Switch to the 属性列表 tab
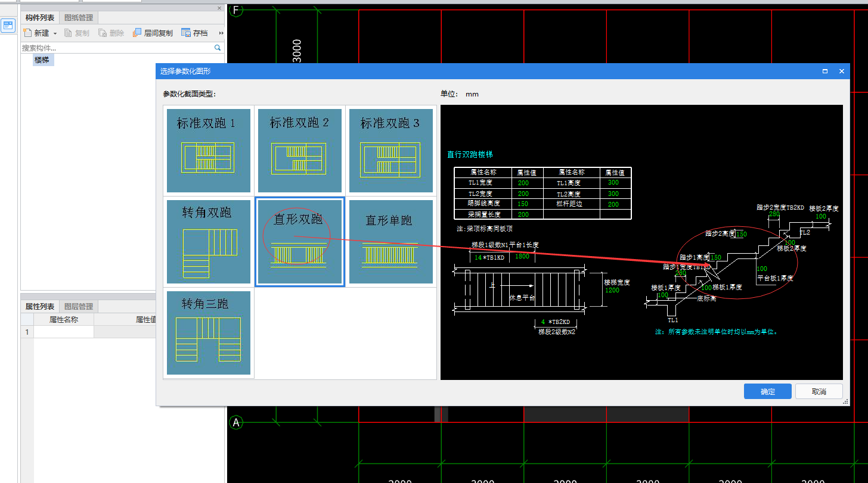The width and height of the screenshot is (868, 483). click(40, 307)
